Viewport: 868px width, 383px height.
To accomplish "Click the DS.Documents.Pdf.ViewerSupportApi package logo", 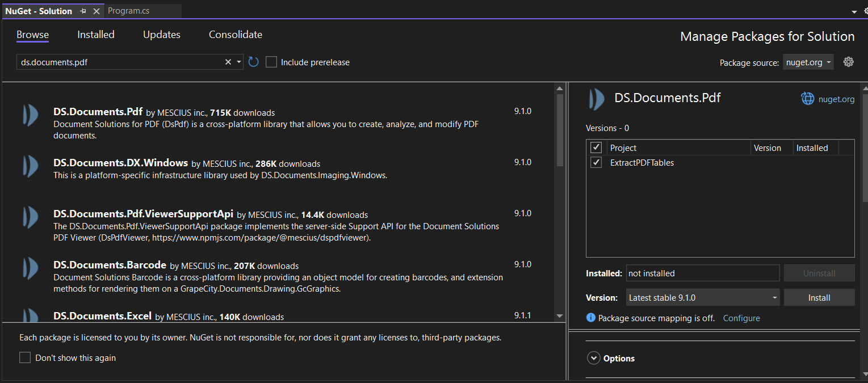I will 30,217.
